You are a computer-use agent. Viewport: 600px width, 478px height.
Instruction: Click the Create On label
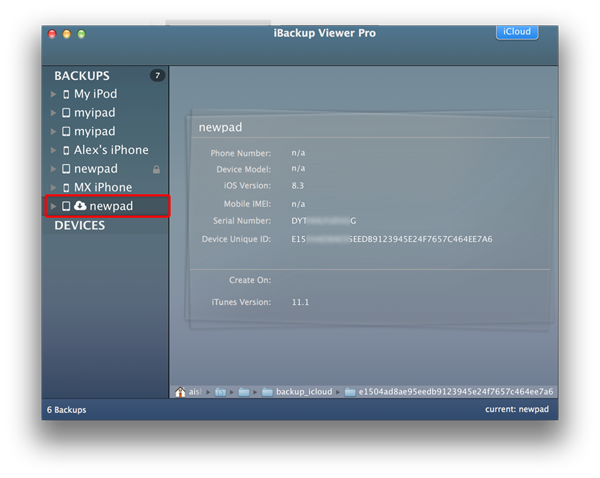tap(250, 280)
